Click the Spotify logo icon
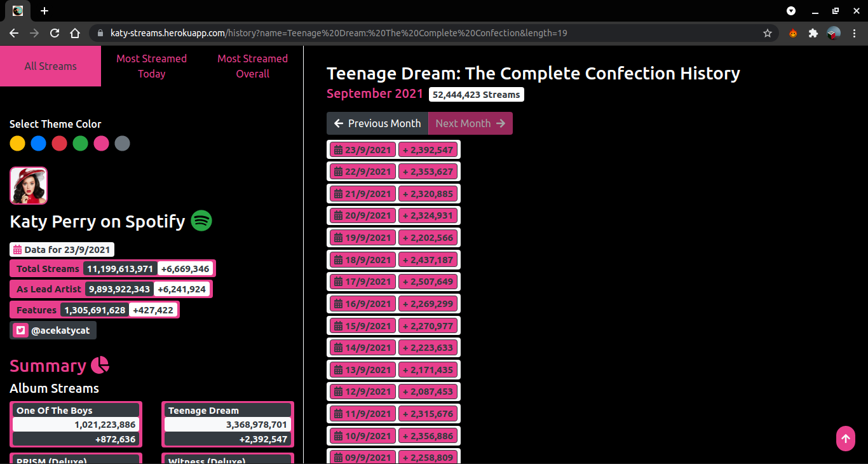868x464 pixels. click(201, 221)
